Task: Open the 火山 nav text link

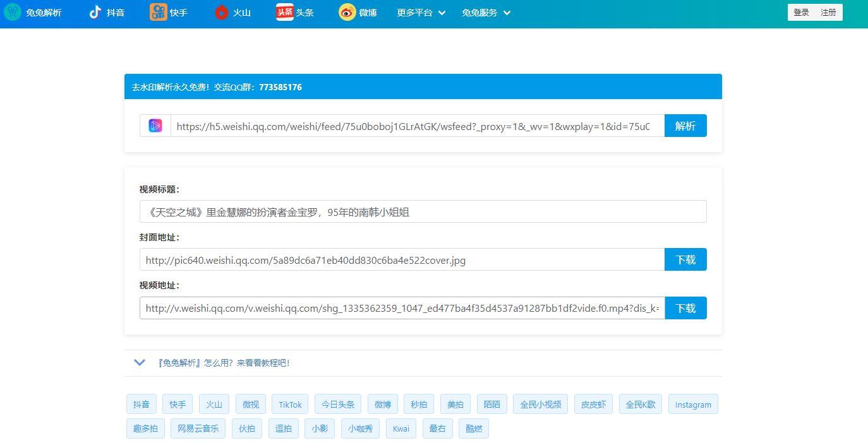Action: tap(242, 13)
